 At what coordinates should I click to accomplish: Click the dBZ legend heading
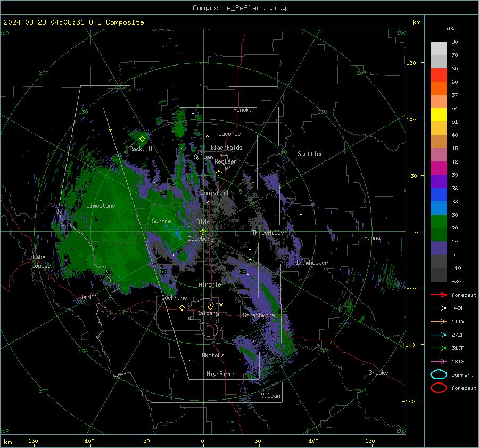451,28
